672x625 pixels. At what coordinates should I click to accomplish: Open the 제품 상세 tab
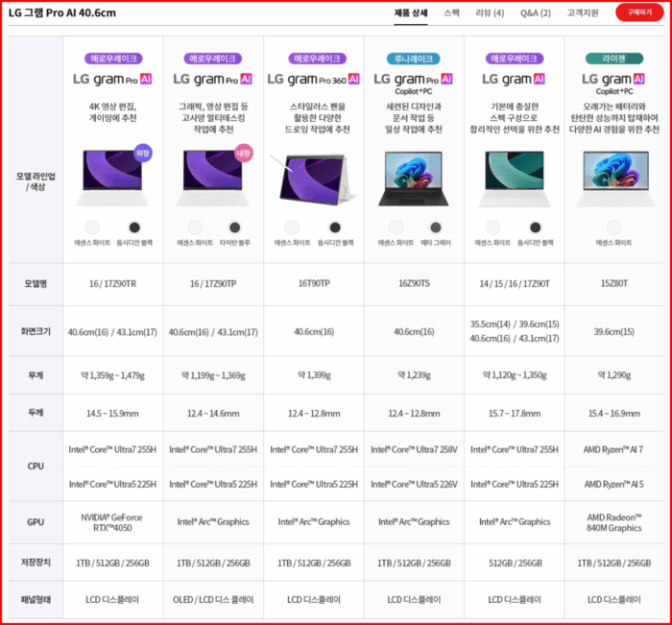pyautogui.click(x=411, y=12)
